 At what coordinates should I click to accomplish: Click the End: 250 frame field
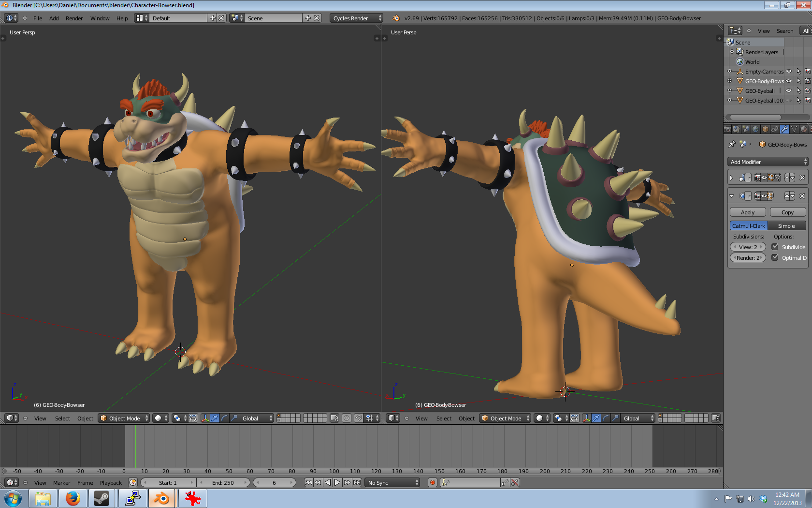223,483
